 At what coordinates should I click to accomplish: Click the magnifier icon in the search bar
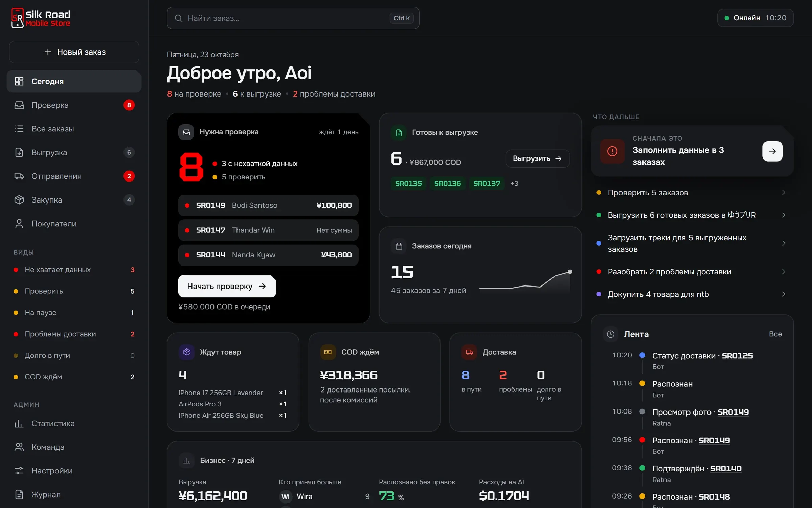click(178, 18)
